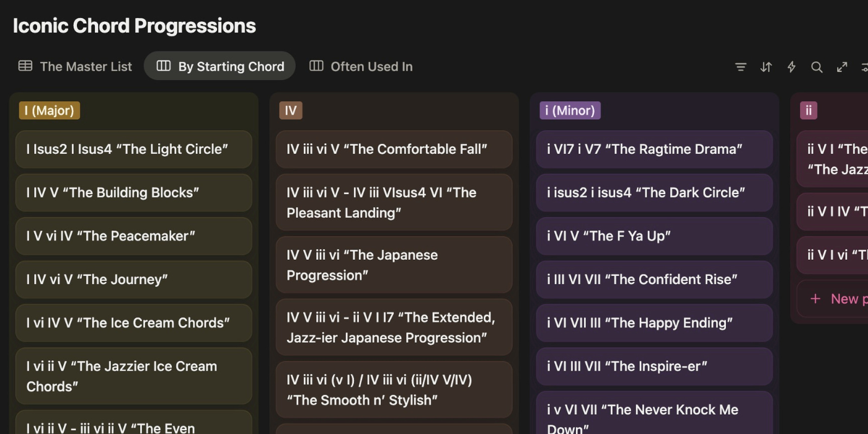The height and width of the screenshot is (434, 868).
Task: Click the brown IV column tag
Action: (291, 110)
